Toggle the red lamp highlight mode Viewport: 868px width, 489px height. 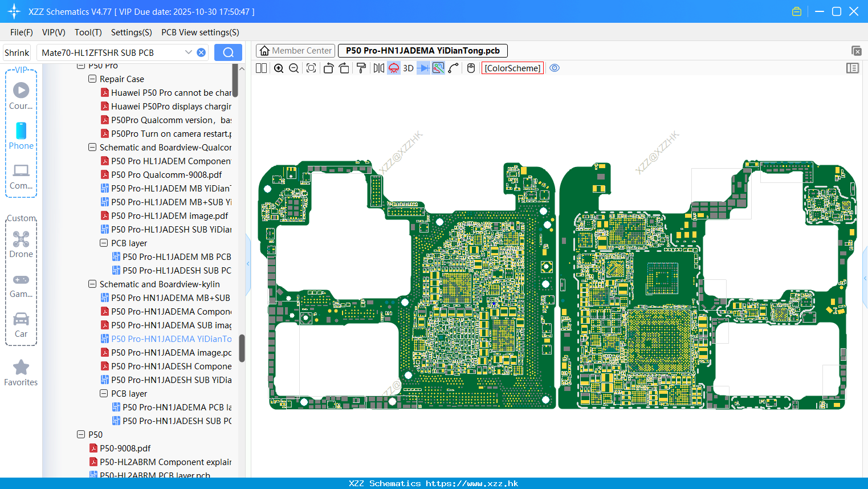point(394,68)
